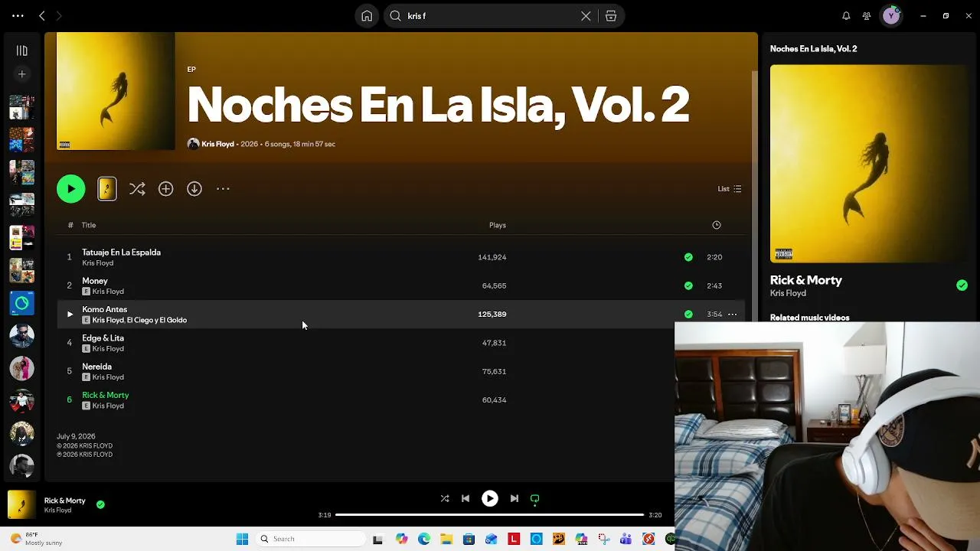Screen dimensions: 980x551
Task: Skip to the previous track
Action: pos(465,498)
